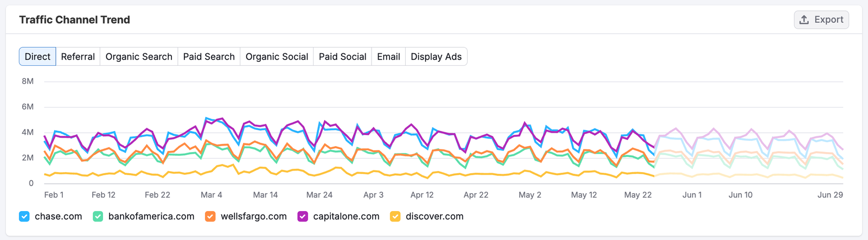Click the Mar 4 date axis label
868x240 pixels.
tap(212, 195)
